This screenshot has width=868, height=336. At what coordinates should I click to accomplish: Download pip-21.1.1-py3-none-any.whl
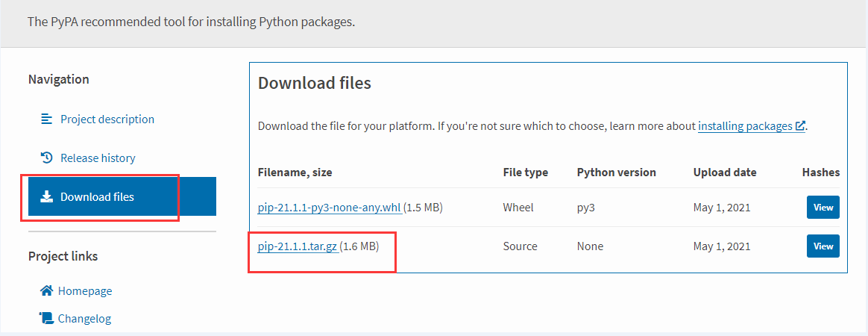[x=329, y=207]
